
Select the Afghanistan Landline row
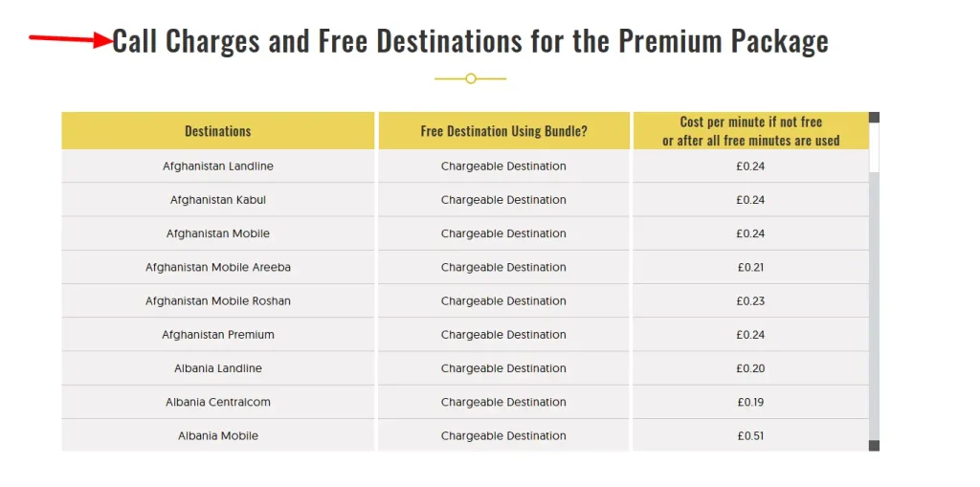click(465, 166)
